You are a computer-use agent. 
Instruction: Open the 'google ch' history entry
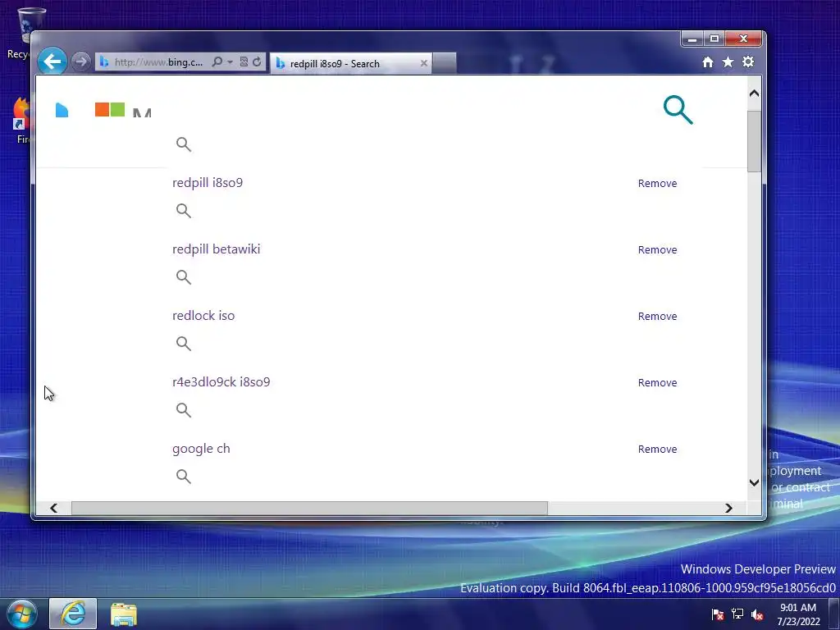201,449
